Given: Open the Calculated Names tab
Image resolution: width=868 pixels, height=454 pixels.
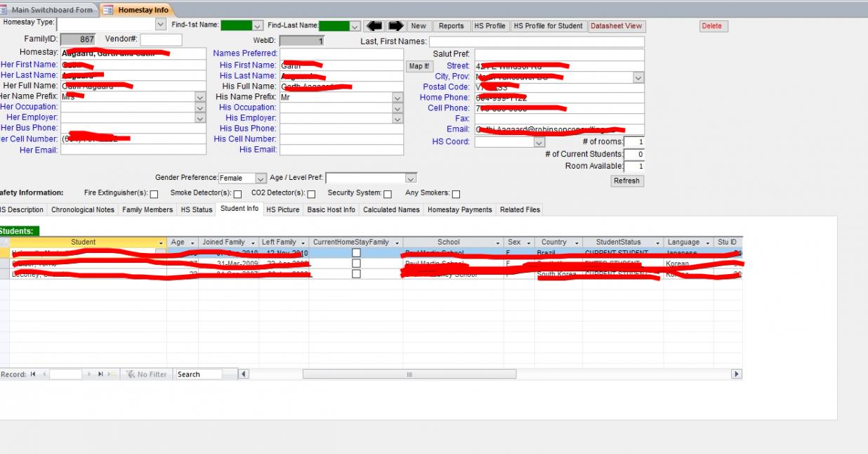Looking at the screenshot, I should point(392,209).
